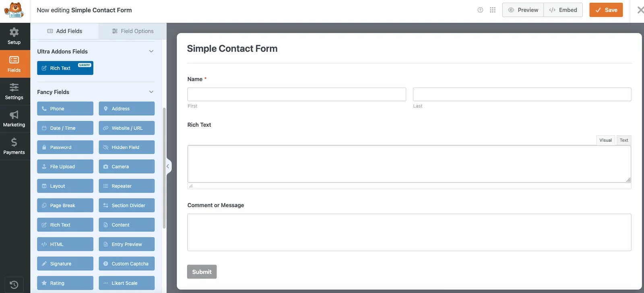Add a Rating star field
The image size is (644, 293).
[x=65, y=283]
